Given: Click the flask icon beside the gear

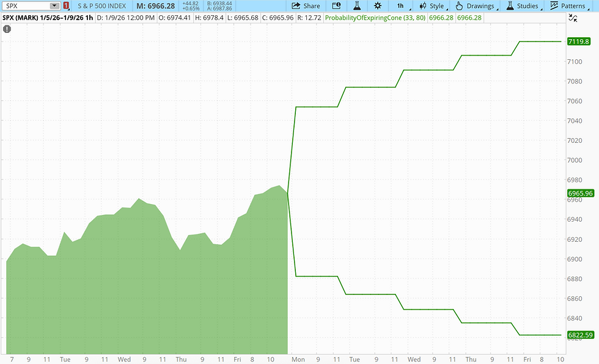Looking at the screenshot, I should [x=357, y=5].
